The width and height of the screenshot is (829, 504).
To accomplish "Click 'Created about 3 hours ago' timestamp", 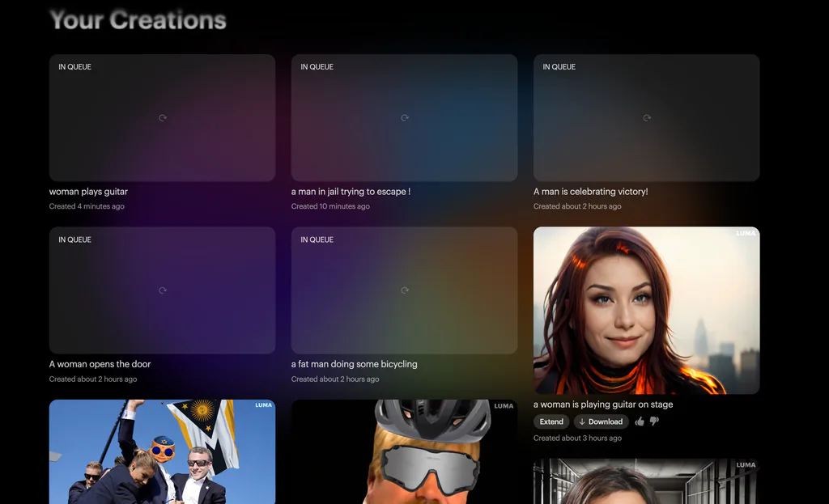I will point(577,438).
